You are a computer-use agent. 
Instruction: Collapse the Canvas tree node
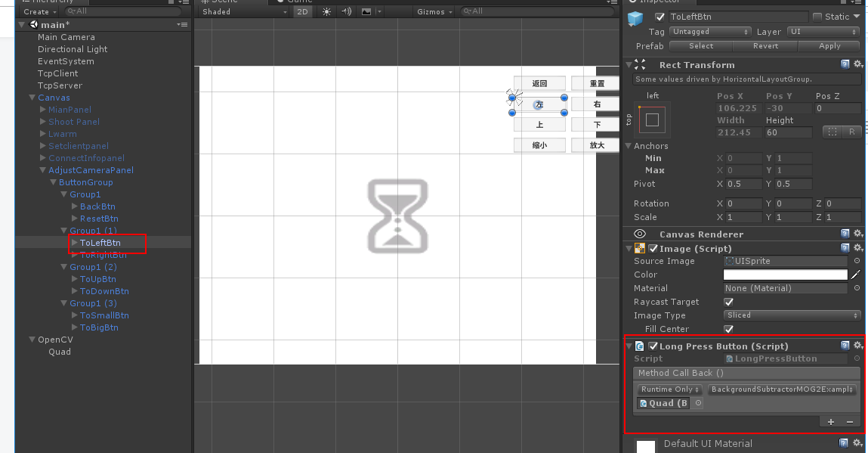[x=32, y=98]
